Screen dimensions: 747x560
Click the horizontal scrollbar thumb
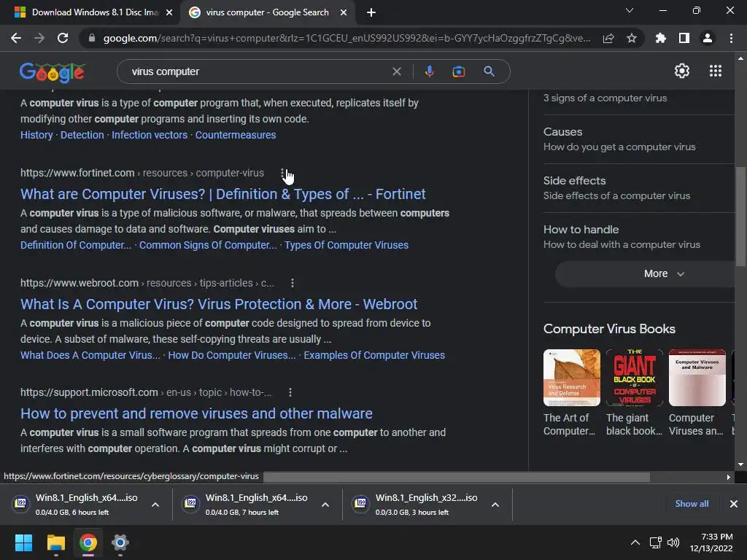[457, 477]
